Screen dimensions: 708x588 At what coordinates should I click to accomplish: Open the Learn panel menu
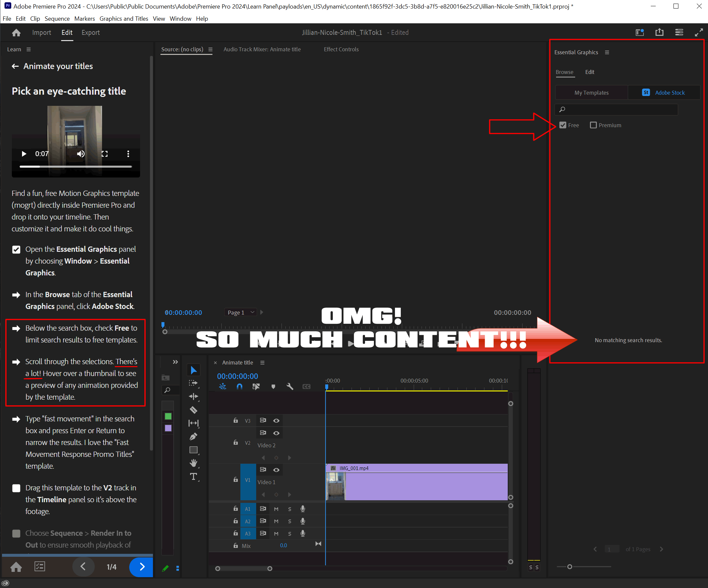pyautogui.click(x=29, y=49)
